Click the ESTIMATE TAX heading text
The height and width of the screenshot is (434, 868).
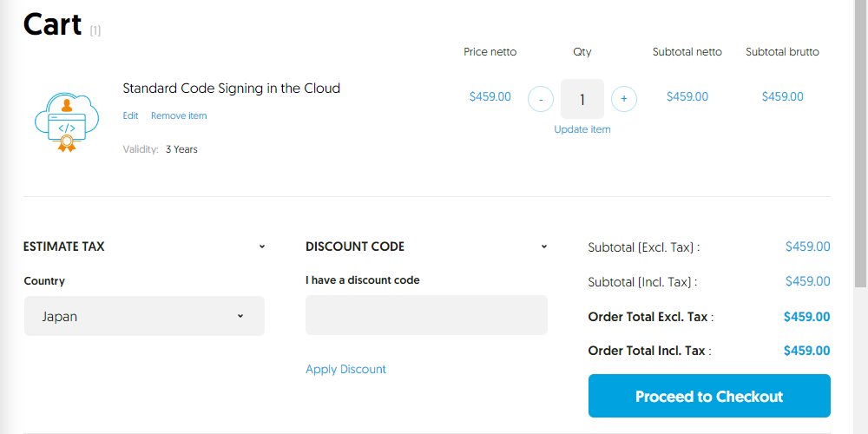point(63,247)
